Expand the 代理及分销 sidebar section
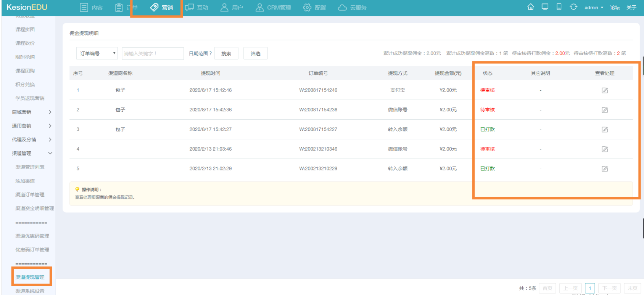644x295 pixels. click(32, 139)
